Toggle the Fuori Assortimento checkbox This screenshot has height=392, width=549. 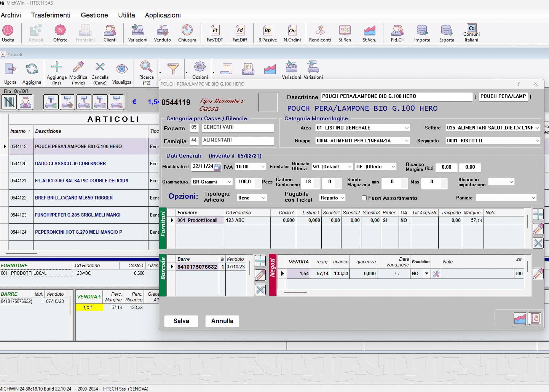click(364, 198)
